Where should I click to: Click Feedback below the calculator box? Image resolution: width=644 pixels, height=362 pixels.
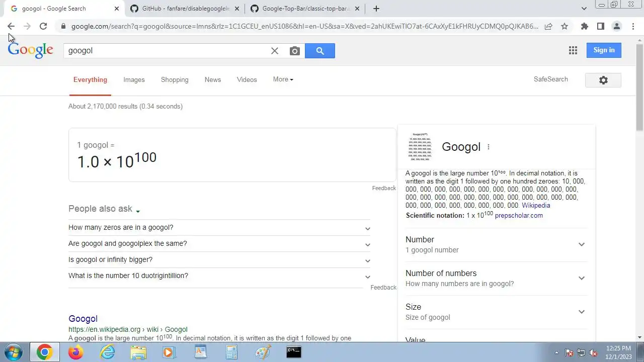tap(384, 188)
